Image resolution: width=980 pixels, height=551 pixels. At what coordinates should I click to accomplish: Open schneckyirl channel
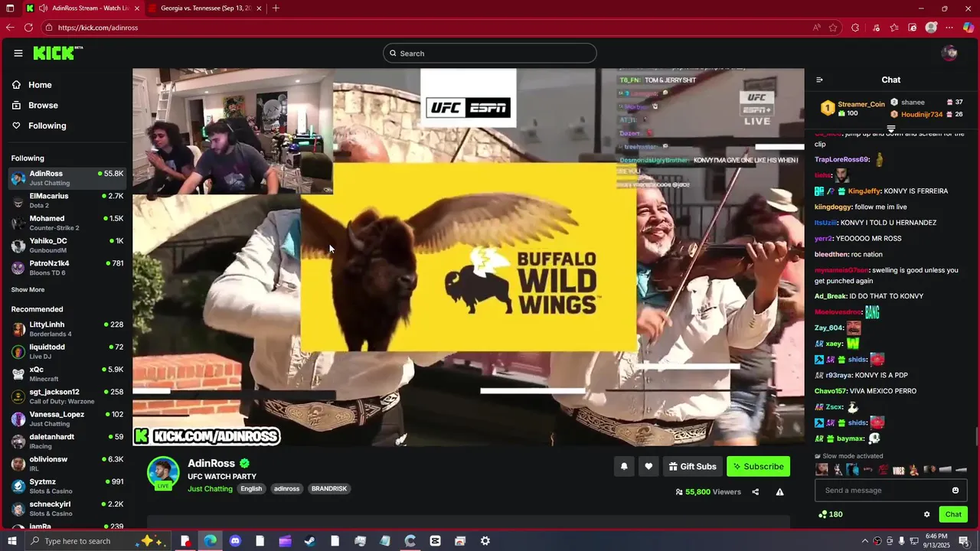[x=67, y=508]
